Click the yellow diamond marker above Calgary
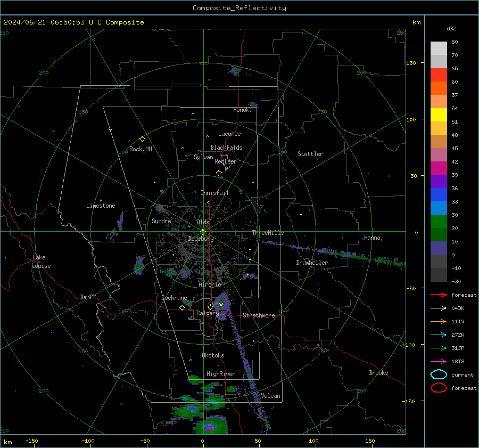The image size is (479, 448). click(210, 307)
